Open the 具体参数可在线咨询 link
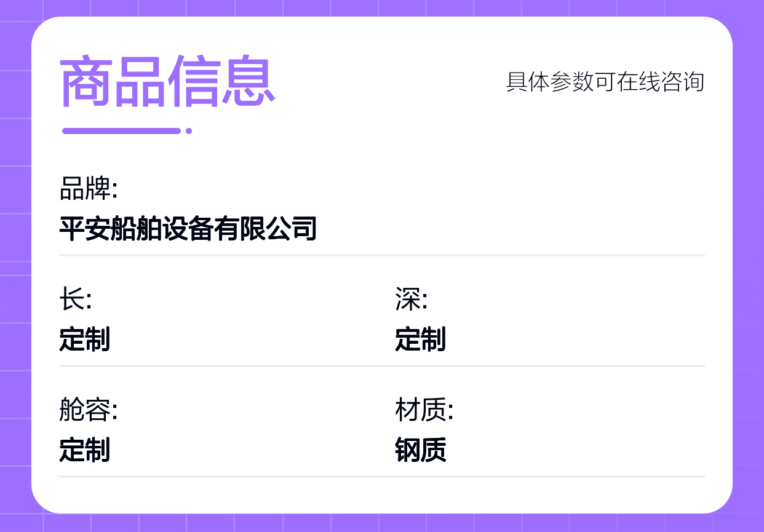Screen dimensions: 764x532 (605, 82)
